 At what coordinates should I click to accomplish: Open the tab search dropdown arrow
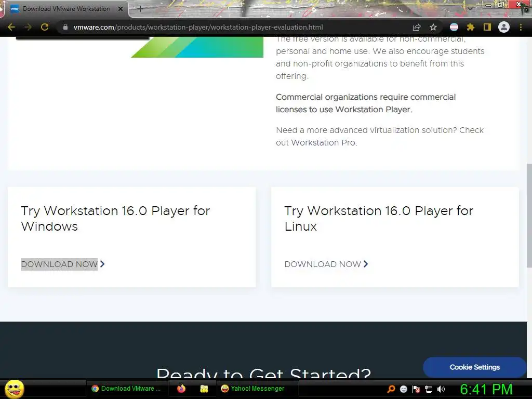pyautogui.click(x=470, y=8)
